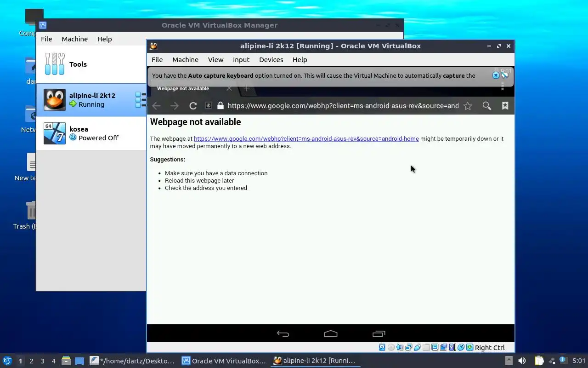Open File menu in VirtualBox Manager
This screenshot has width=588, height=368.
pos(46,39)
